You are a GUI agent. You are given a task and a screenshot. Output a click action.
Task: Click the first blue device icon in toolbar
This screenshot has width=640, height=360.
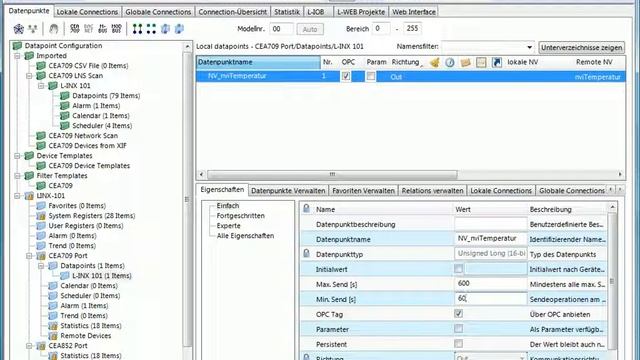[165, 29]
